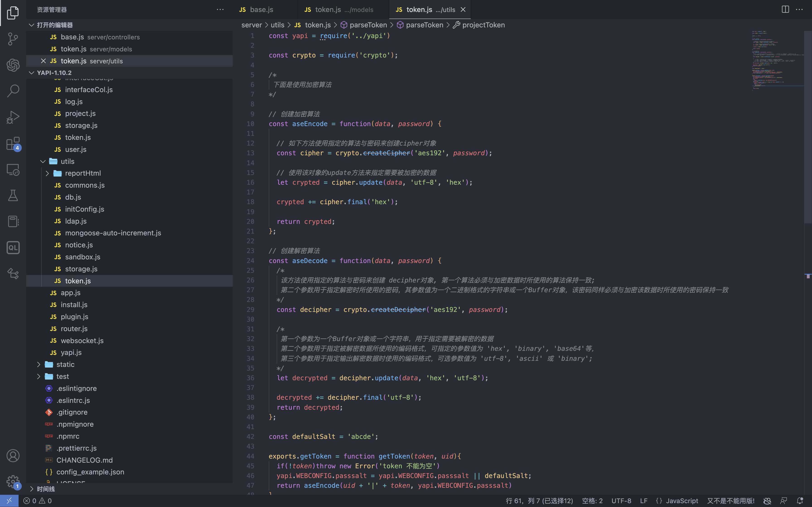Open the Remote Explorer view

click(13, 170)
